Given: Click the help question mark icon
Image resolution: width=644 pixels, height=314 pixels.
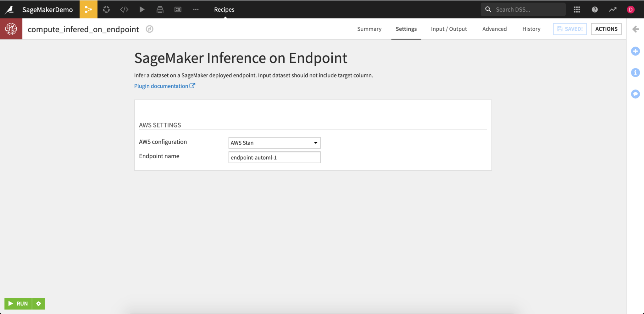Looking at the screenshot, I should (x=595, y=9).
